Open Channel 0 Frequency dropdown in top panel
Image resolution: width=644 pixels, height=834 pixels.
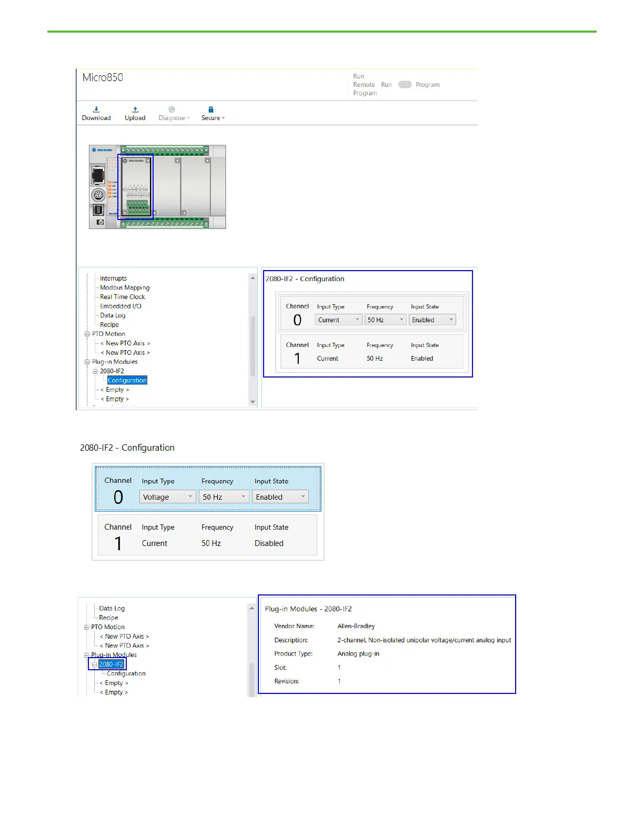point(386,320)
